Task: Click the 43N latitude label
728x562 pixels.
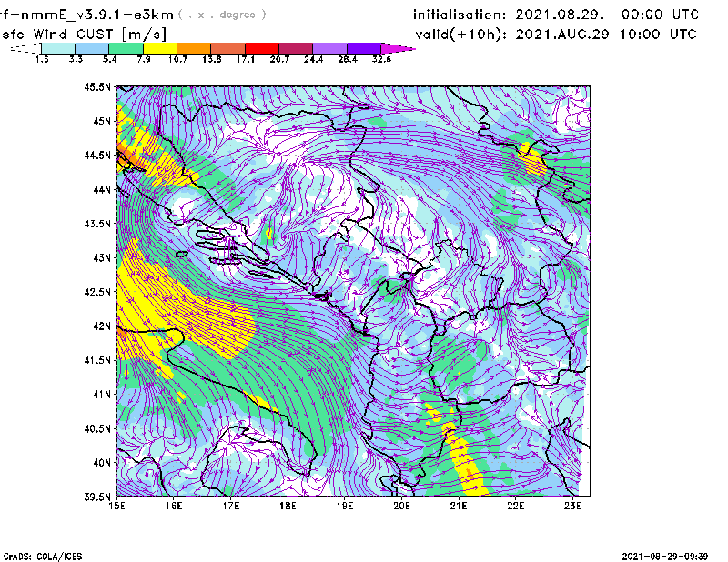Action: click(102, 257)
